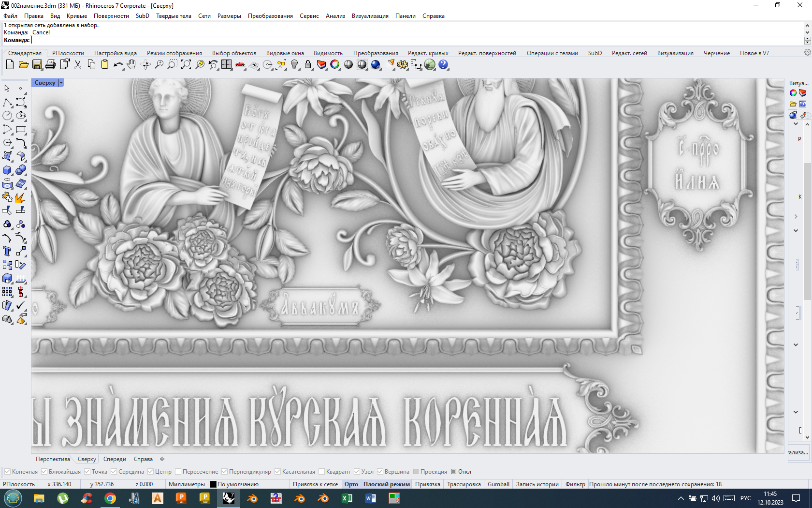Click Запись истории in status bar

(537, 484)
